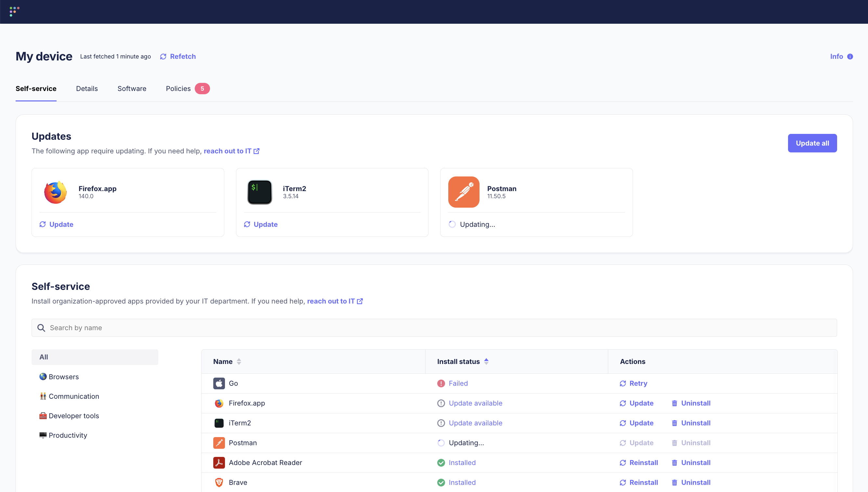The height and width of the screenshot is (492, 868).
Task: Click the trash icon in Firefox.app row
Action: tap(674, 403)
